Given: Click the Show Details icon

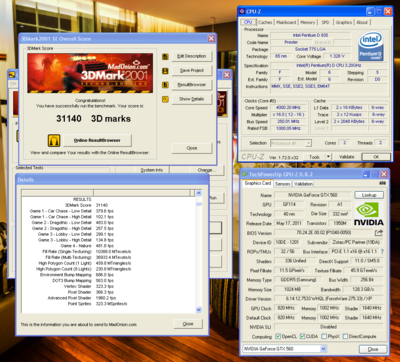Looking at the screenshot, I should point(165,99).
